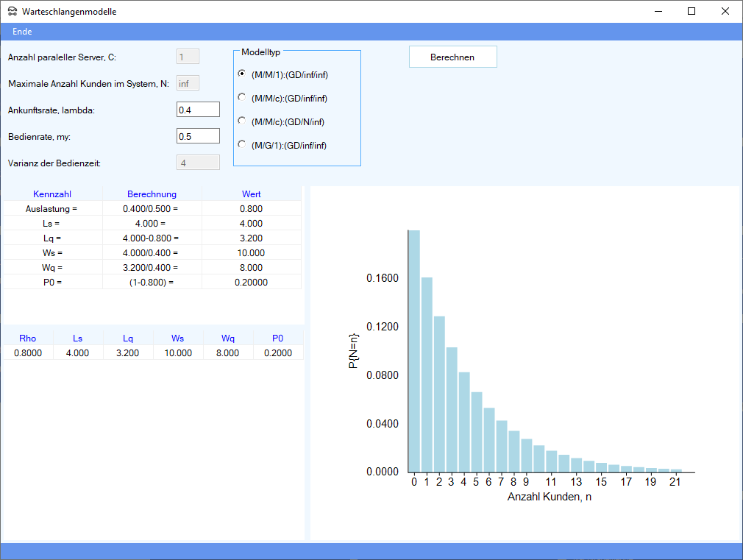Click the Varianz der Bedienzeit field

click(x=198, y=163)
